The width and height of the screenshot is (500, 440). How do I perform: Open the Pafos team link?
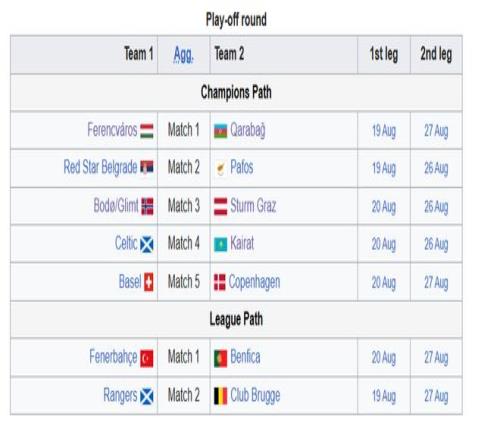[242, 167]
